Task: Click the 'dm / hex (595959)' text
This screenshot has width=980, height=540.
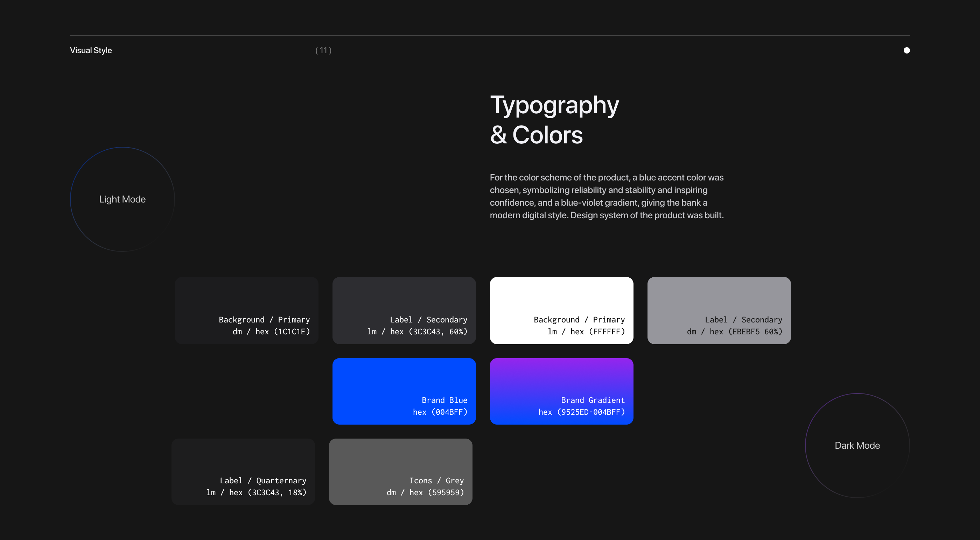Action: pos(425,492)
